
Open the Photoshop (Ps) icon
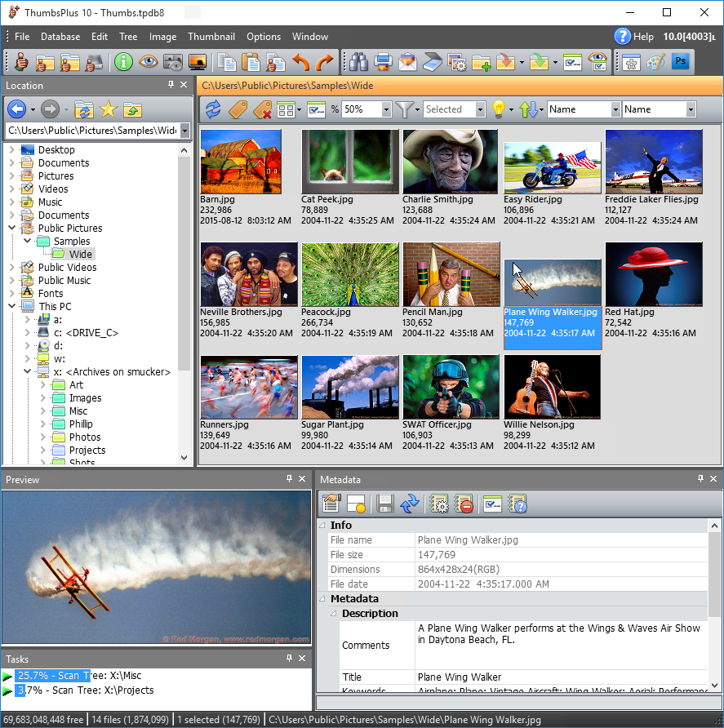pos(681,62)
